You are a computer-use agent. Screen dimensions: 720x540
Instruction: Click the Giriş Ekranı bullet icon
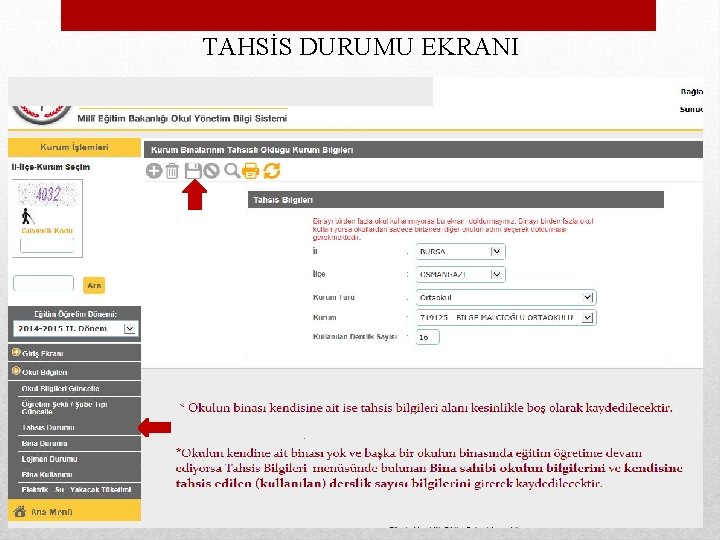pyautogui.click(x=16, y=352)
